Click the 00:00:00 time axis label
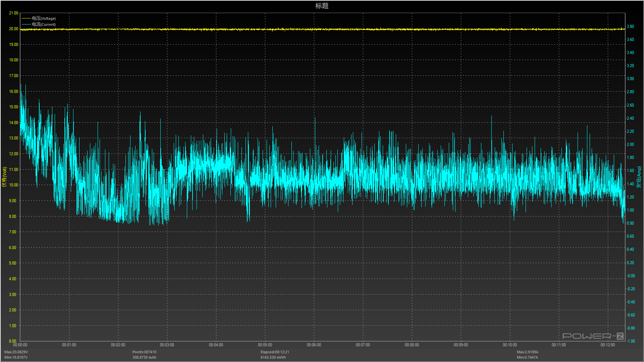This screenshot has height=362, width=644. [x=20, y=345]
